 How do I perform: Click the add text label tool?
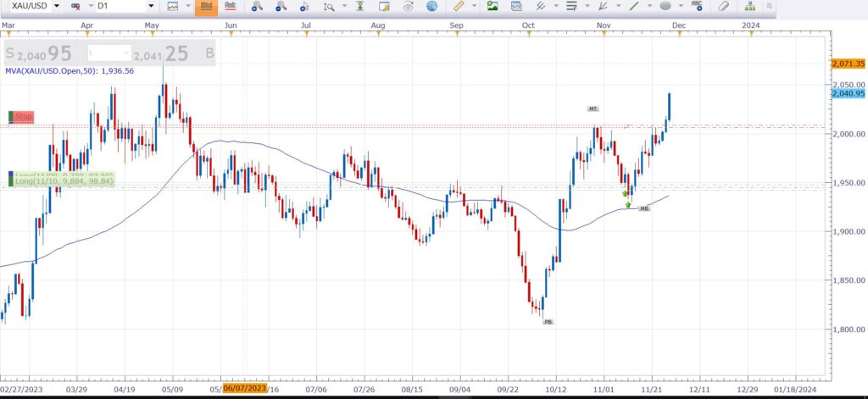coord(697,6)
